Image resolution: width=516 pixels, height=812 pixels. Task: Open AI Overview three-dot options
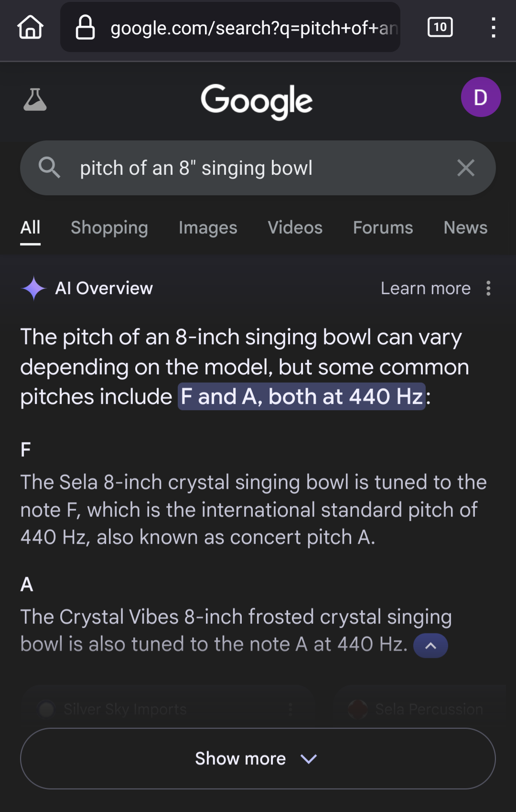[488, 288]
